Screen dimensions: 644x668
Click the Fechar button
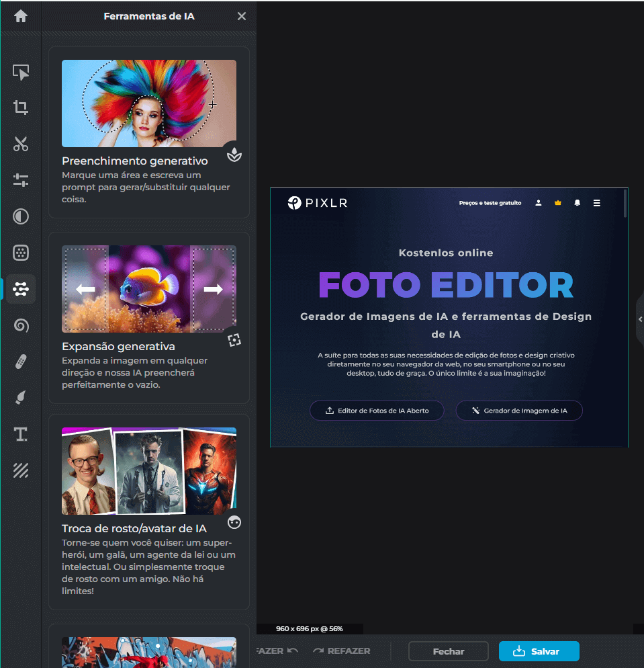(x=448, y=651)
